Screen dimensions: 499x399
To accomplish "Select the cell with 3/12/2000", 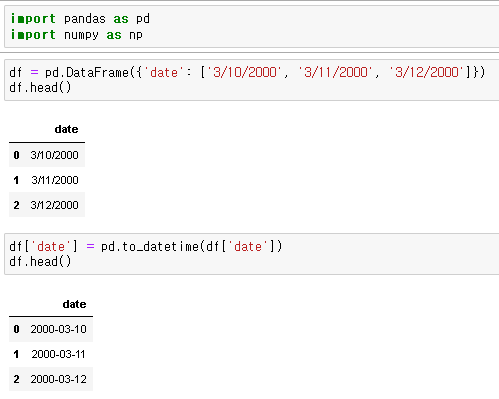I will click(x=54, y=205).
